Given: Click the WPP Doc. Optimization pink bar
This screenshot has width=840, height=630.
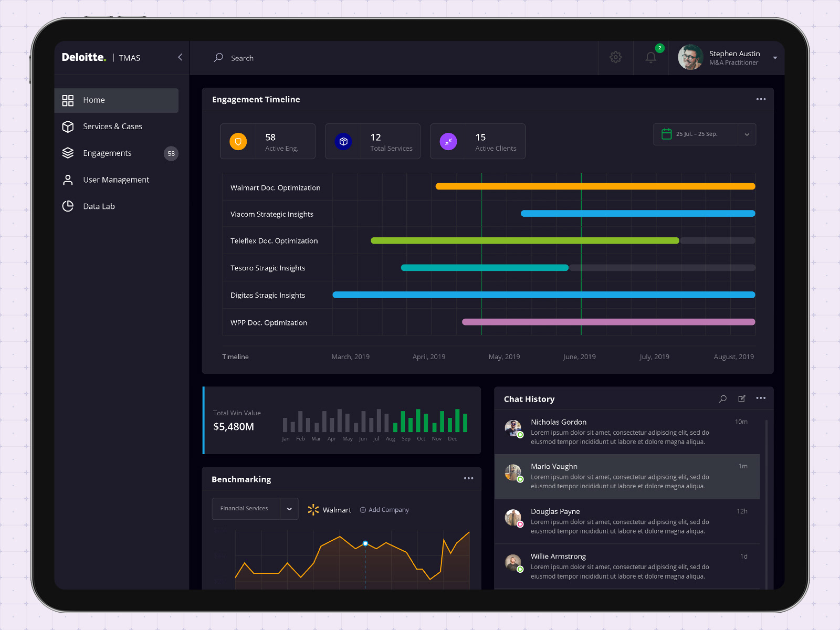Looking at the screenshot, I should (x=608, y=322).
